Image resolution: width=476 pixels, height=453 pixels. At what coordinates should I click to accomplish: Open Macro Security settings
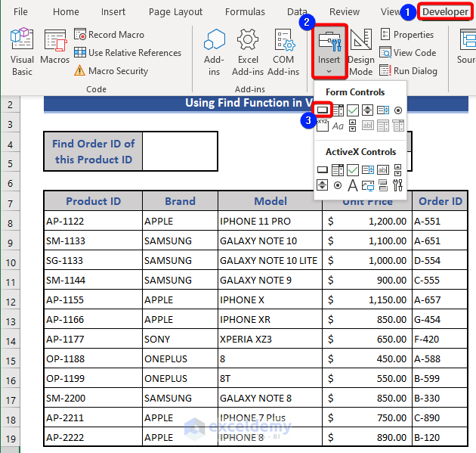(x=111, y=71)
